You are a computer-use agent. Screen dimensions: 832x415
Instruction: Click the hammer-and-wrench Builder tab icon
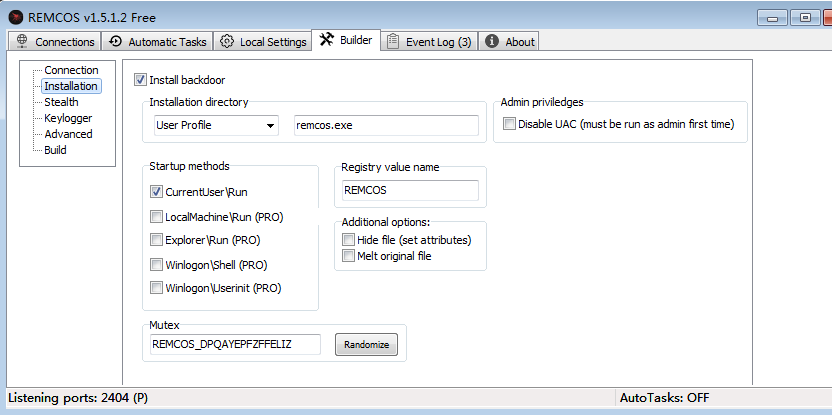[x=326, y=40]
